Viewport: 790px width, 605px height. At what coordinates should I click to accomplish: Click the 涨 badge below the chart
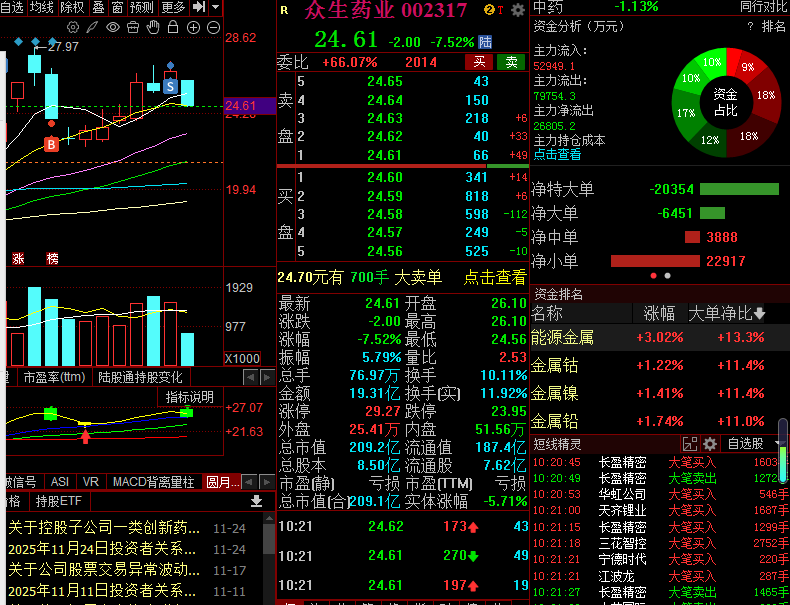(18, 259)
